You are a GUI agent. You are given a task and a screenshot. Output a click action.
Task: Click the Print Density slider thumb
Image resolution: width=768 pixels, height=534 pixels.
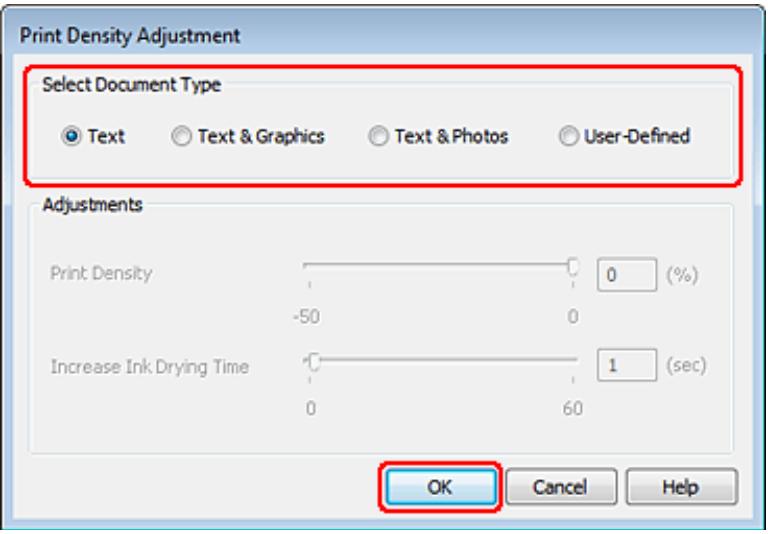pyautogui.click(x=573, y=267)
